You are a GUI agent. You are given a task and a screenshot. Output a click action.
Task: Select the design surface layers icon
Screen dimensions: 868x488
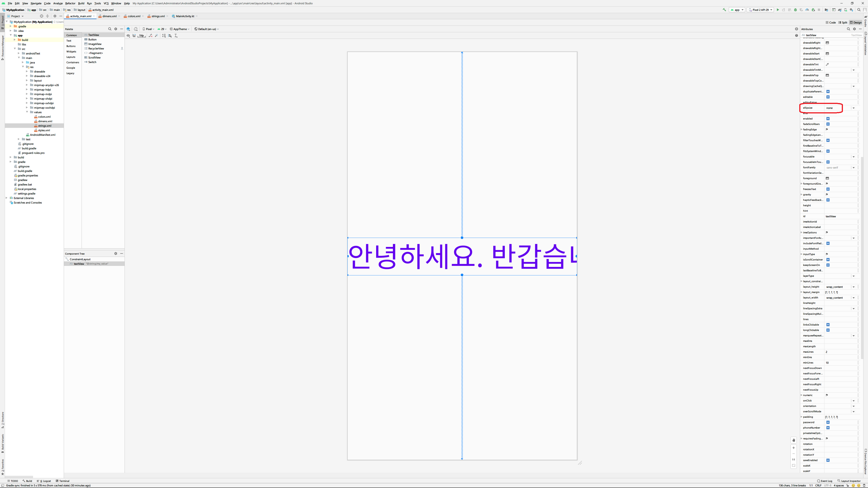tap(128, 29)
